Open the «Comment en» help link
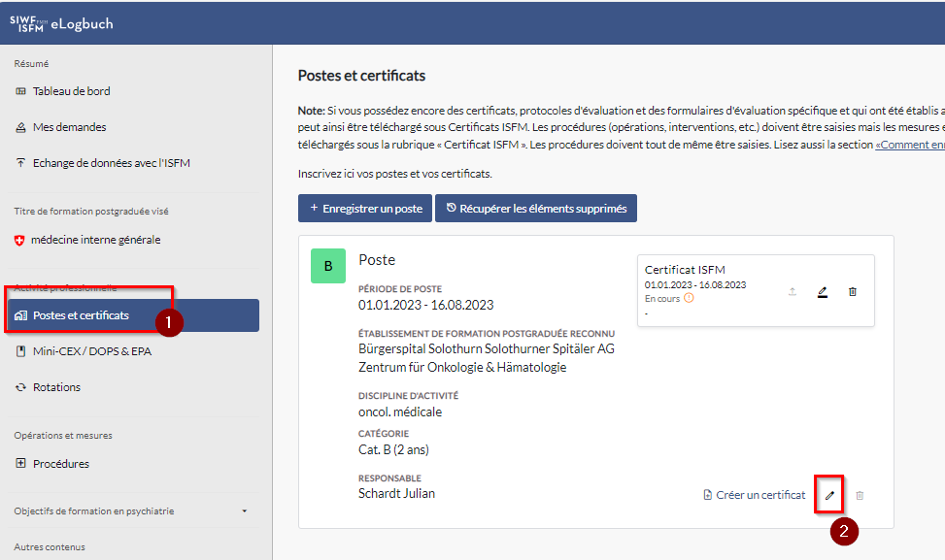 (x=910, y=145)
